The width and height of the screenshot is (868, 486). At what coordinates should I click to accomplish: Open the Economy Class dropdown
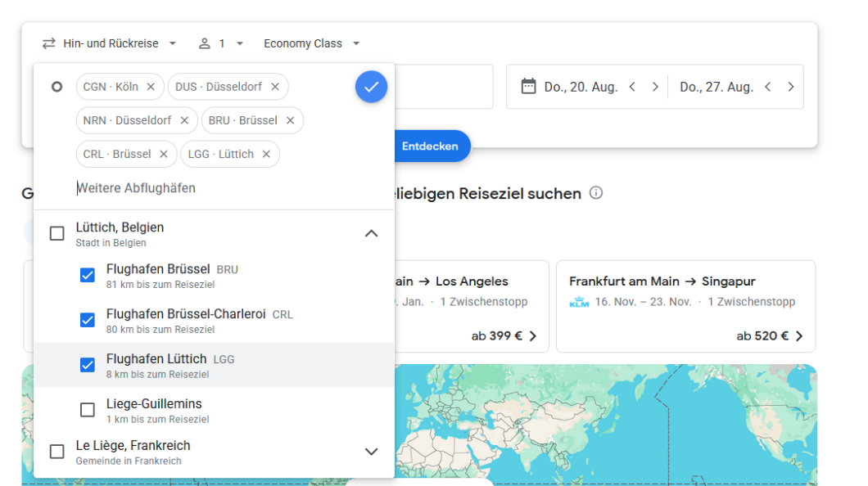(x=311, y=43)
